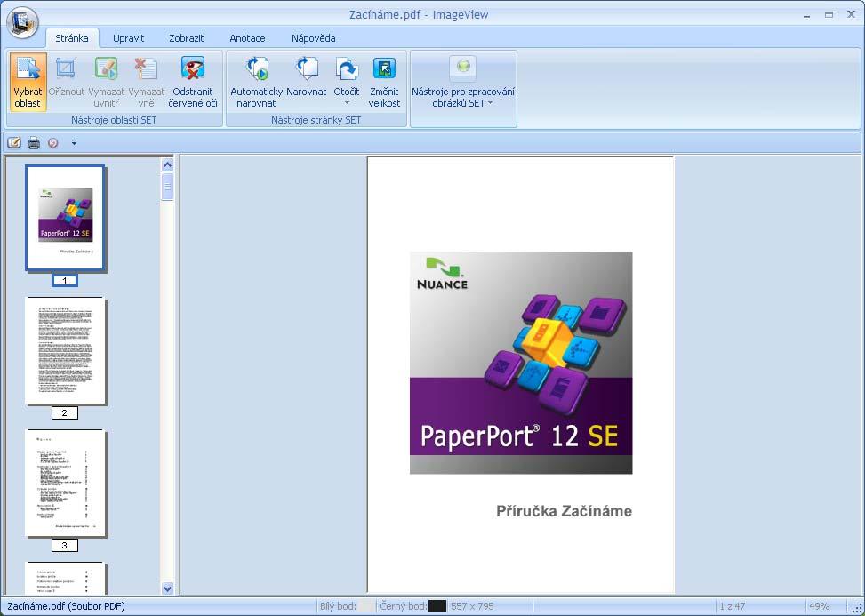Click the Příručka Začínáme heading on page
This screenshot has width=865, height=616.
coord(564,511)
